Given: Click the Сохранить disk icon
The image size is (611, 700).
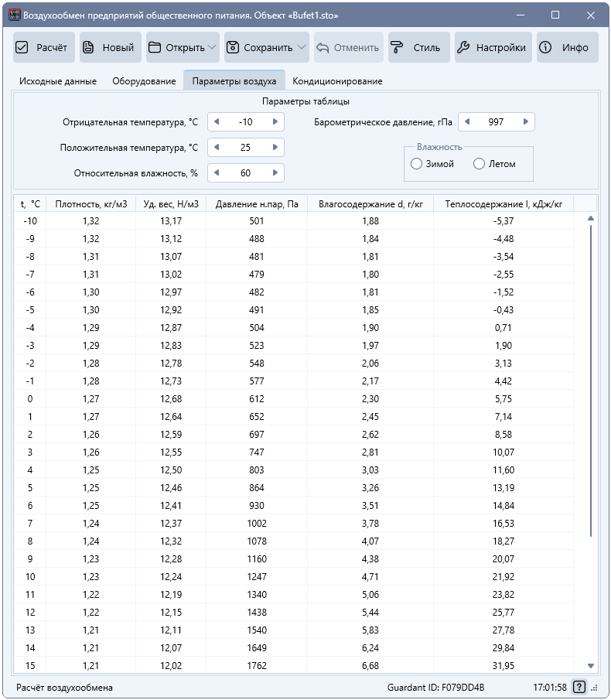Looking at the screenshot, I should point(233,47).
